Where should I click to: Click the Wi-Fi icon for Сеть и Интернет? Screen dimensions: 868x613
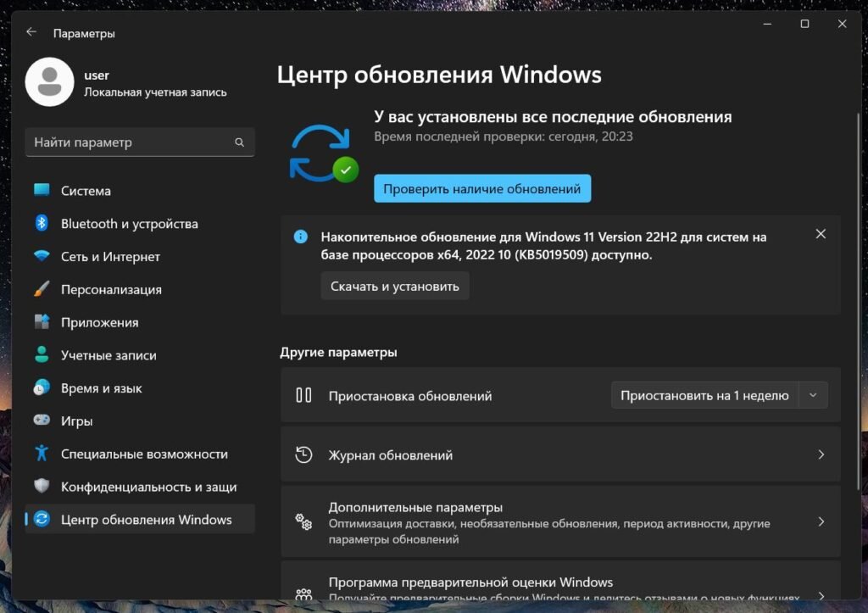coord(42,256)
